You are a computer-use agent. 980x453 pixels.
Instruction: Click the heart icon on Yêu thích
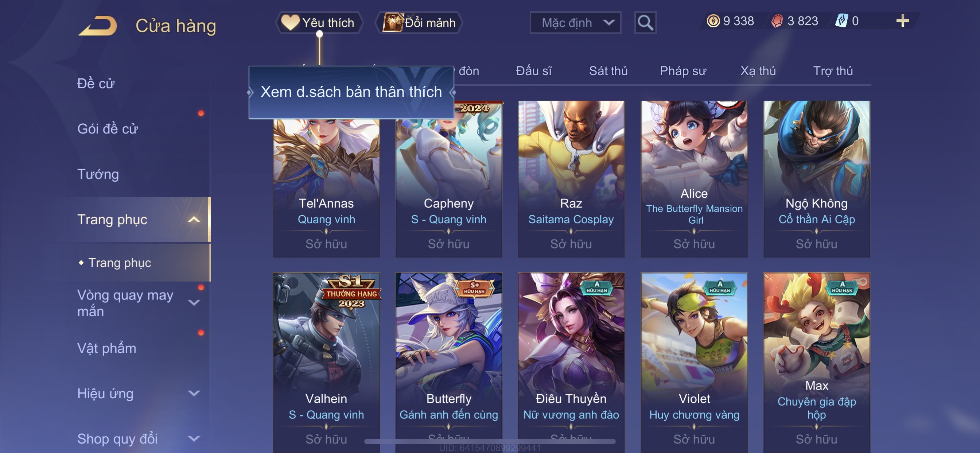(x=290, y=23)
